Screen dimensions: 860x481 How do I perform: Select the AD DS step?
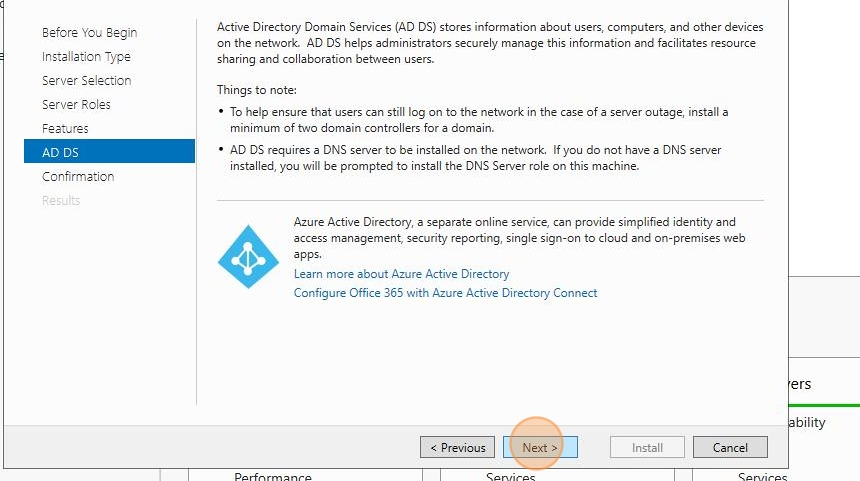(x=109, y=151)
